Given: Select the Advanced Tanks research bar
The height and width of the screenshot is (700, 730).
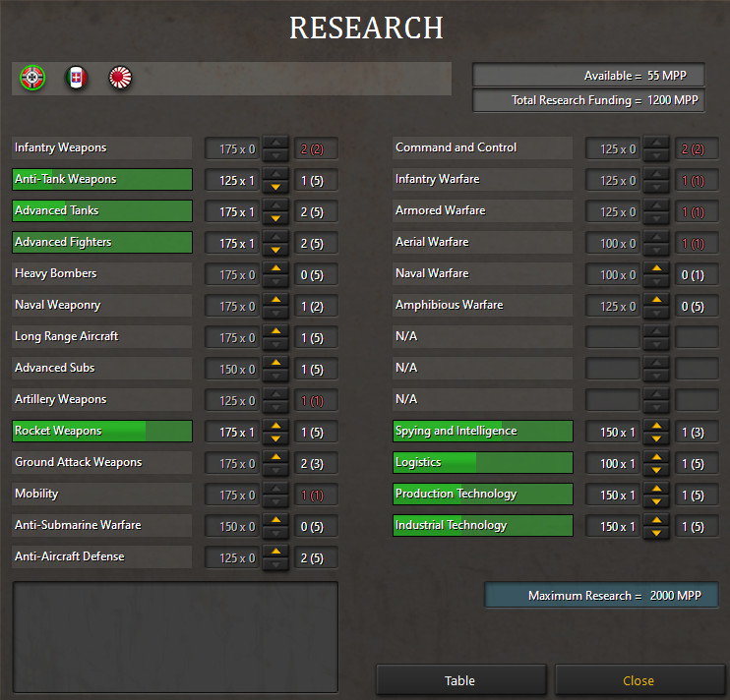Looking at the screenshot, I should [x=102, y=210].
